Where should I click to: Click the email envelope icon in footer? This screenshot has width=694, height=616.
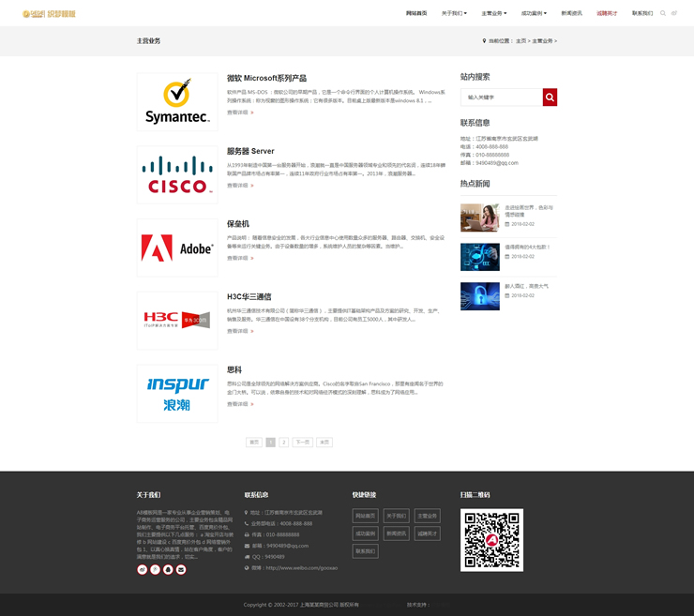181,569
